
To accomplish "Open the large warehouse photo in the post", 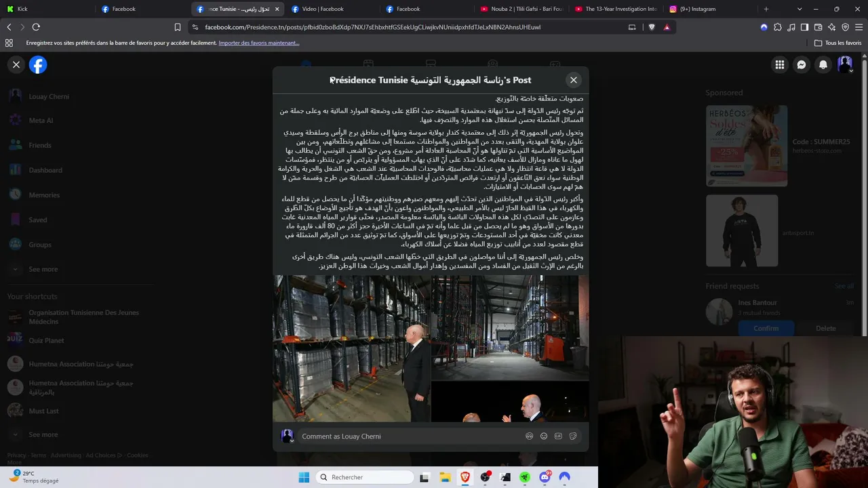I will pyautogui.click(x=351, y=348).
